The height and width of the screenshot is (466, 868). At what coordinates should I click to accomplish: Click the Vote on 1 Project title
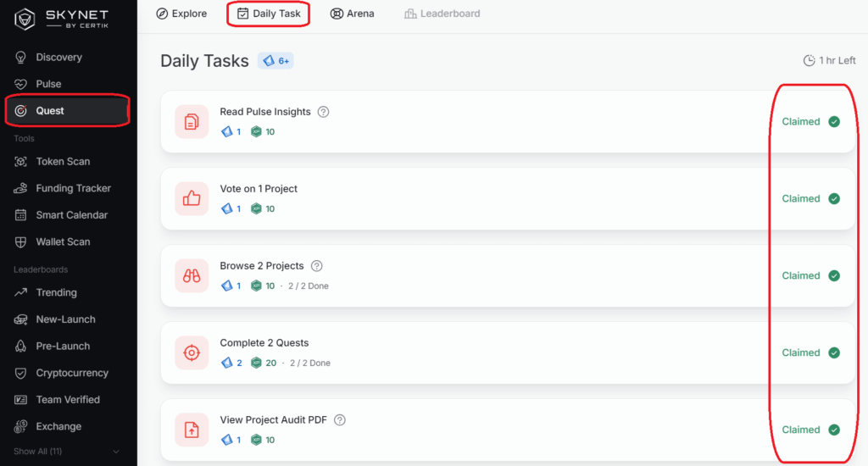[x=259, y=189]
